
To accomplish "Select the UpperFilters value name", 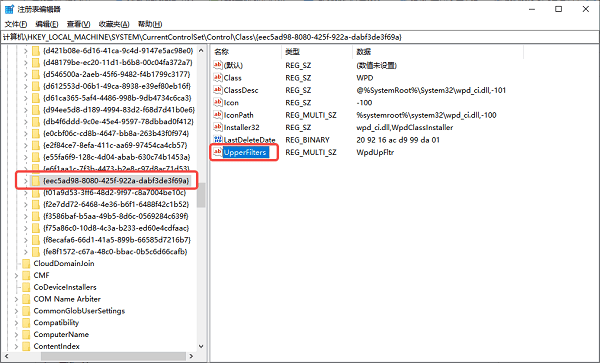I will pyautogui.click(x=245, y=152).
